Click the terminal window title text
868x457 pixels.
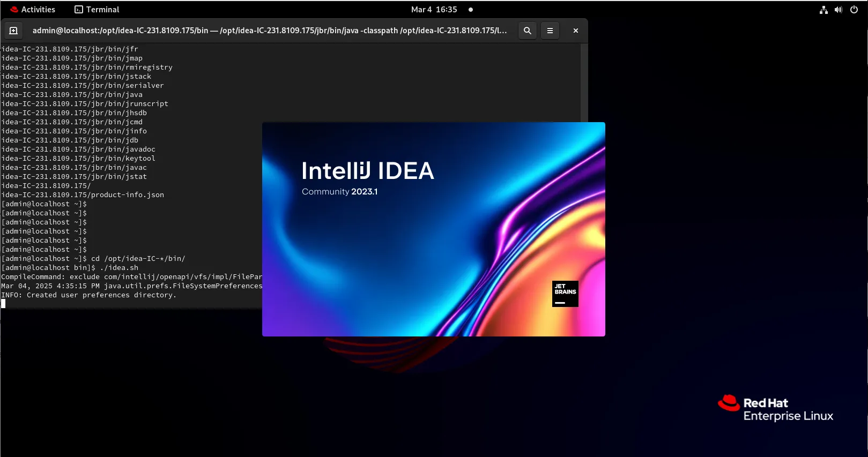[270, 31]
